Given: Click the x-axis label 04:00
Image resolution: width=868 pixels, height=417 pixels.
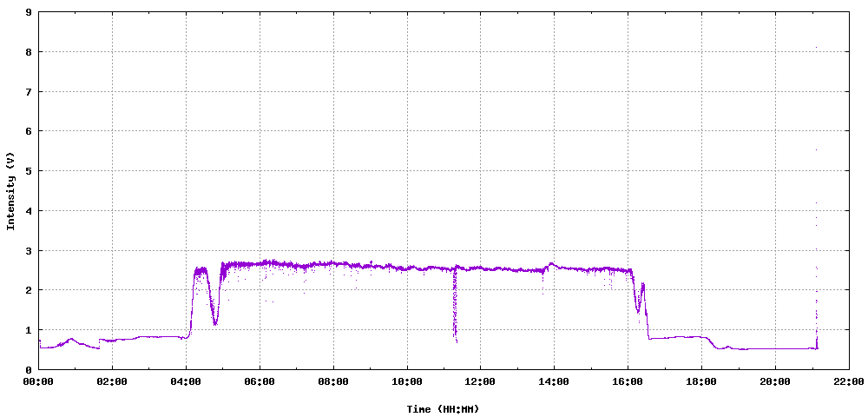Looking at the screenshot, I should click(x=187, y=382).
